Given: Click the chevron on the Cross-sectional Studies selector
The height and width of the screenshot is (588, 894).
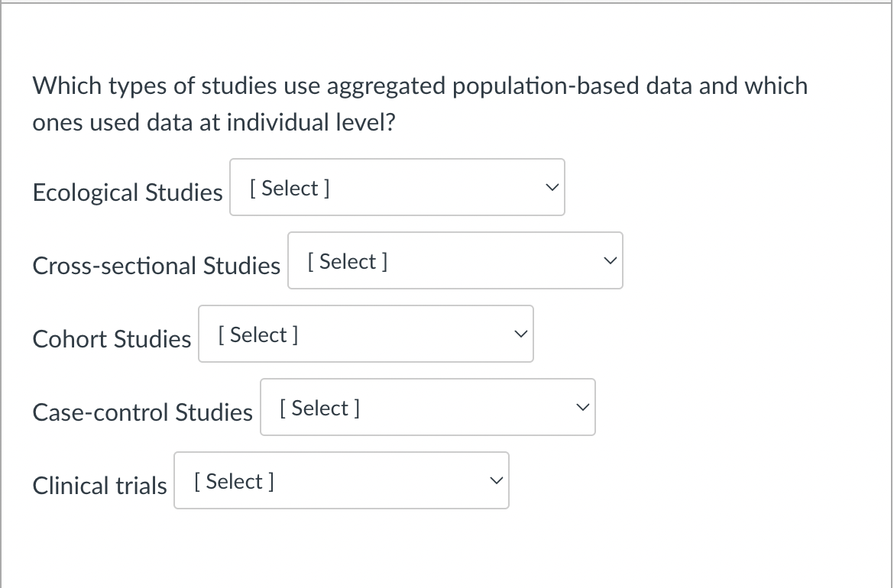Looking at the screenshot, I should (x=610, y=260).
